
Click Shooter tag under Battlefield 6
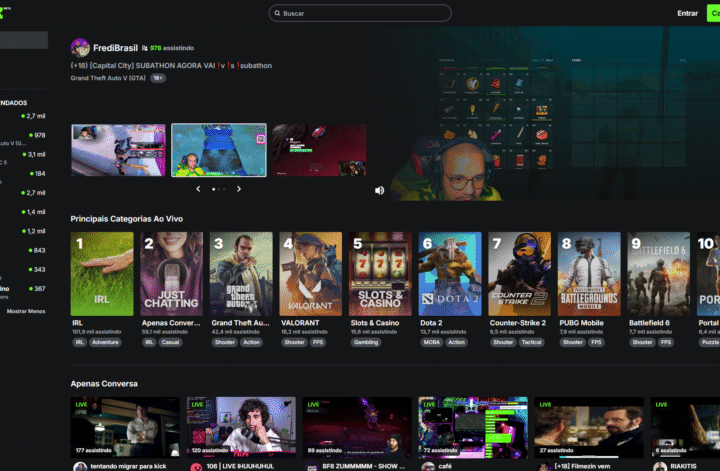[642, 342]
